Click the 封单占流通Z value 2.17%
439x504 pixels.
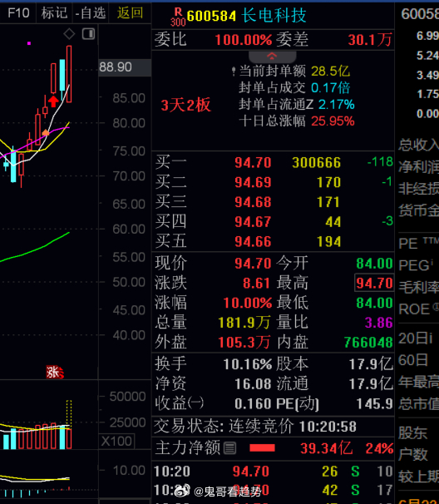[337, 105]
